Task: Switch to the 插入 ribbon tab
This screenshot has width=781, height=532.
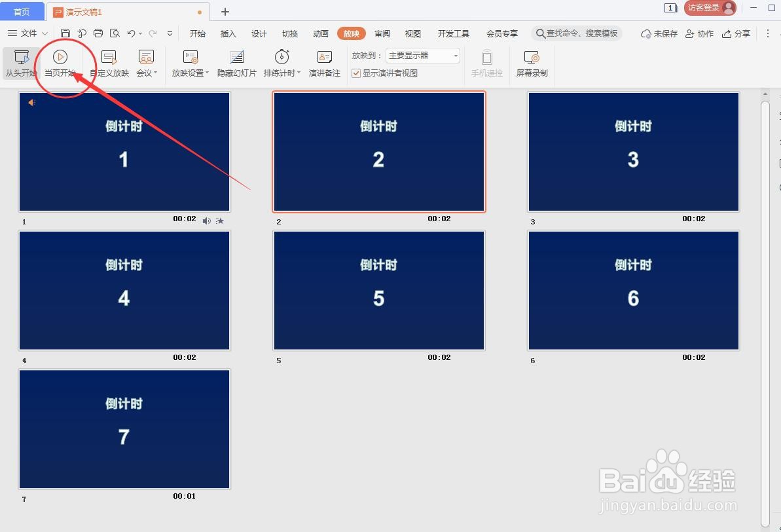Action: [x=228, y=33]
